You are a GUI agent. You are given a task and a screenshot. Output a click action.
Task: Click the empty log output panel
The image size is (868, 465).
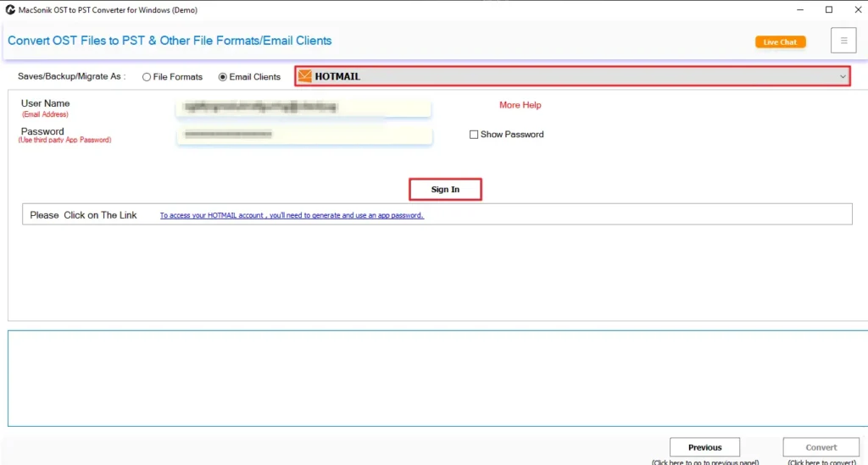tap(437, 379)
